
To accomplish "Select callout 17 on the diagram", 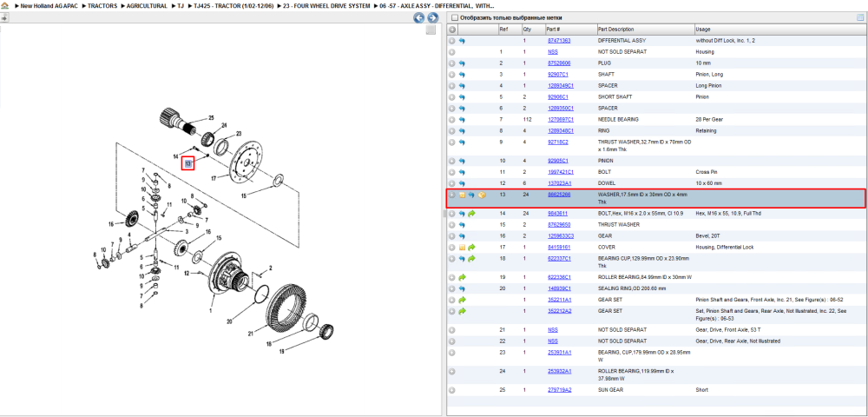I will tap(214, 178).
